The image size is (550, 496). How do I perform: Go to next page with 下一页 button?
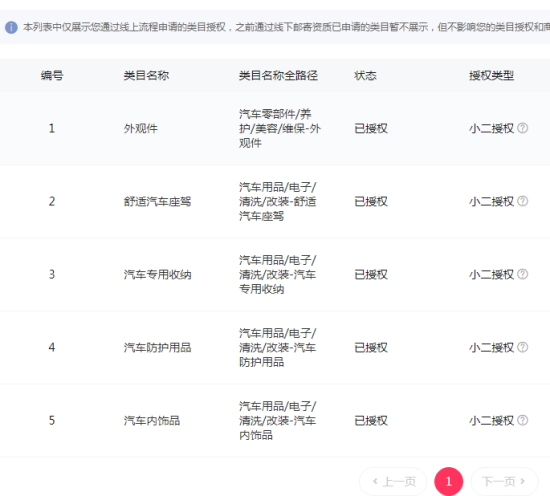(504, 481)
